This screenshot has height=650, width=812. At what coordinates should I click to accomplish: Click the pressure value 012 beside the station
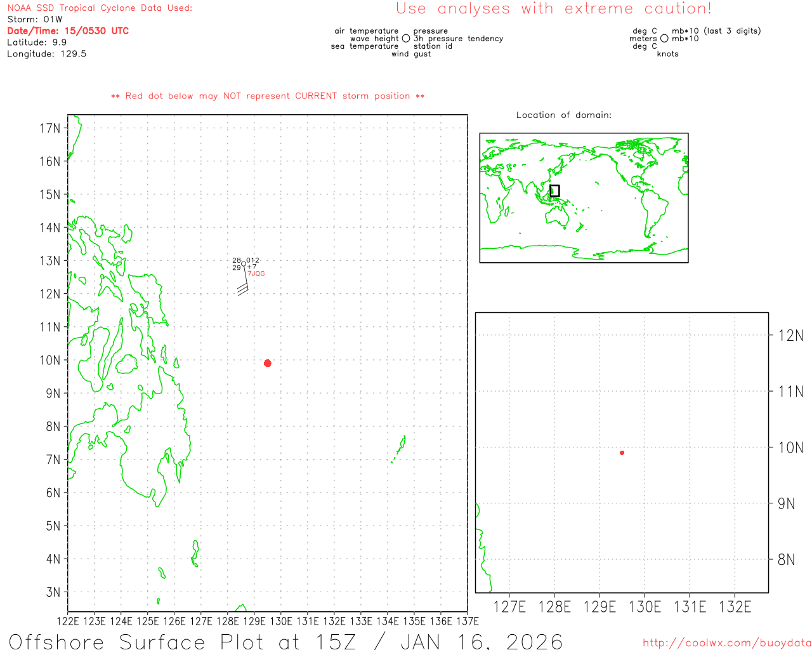coord(252,260)
